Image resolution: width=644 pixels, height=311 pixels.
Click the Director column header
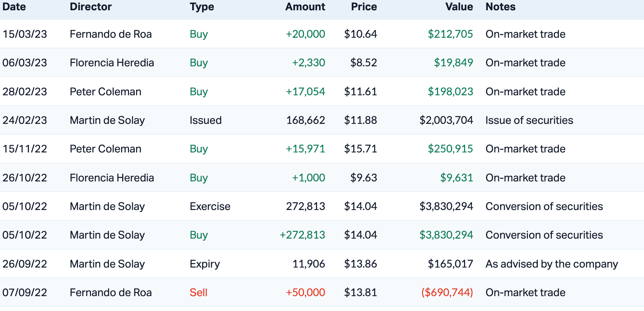(x=91, y=7)
